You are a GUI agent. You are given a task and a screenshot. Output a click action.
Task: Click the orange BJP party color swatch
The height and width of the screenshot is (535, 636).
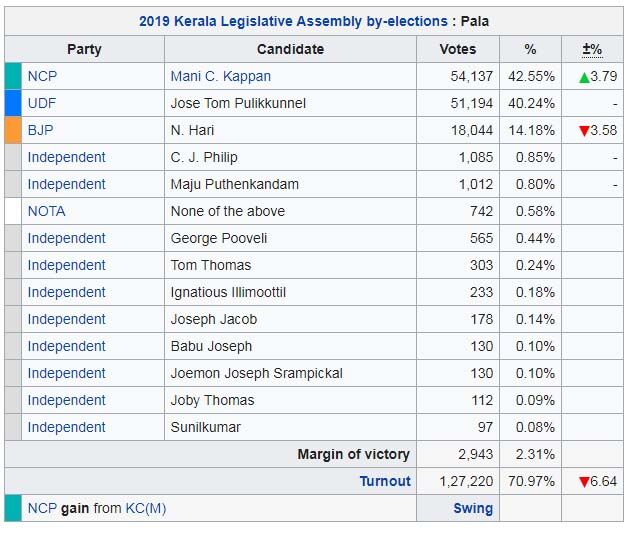click(13, 130)
